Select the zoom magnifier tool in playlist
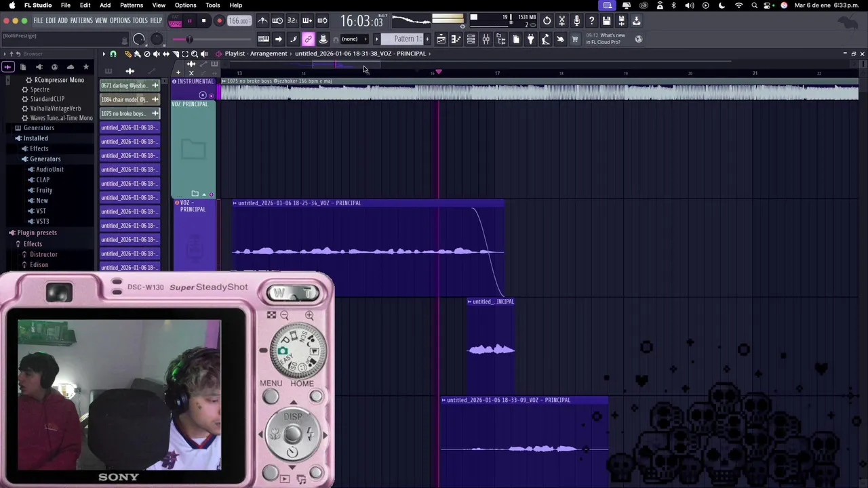This screenshot has width=868, height=488. (x=194, y=54)
